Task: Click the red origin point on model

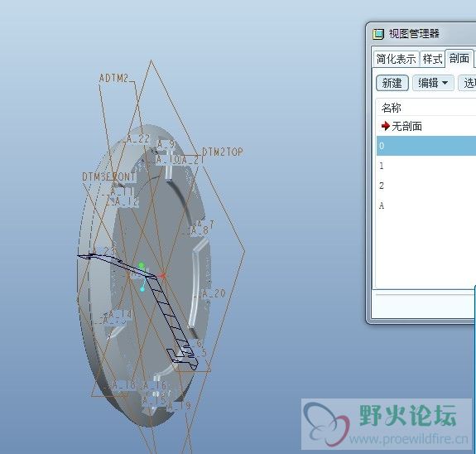Action: click(x=163, y=276)
